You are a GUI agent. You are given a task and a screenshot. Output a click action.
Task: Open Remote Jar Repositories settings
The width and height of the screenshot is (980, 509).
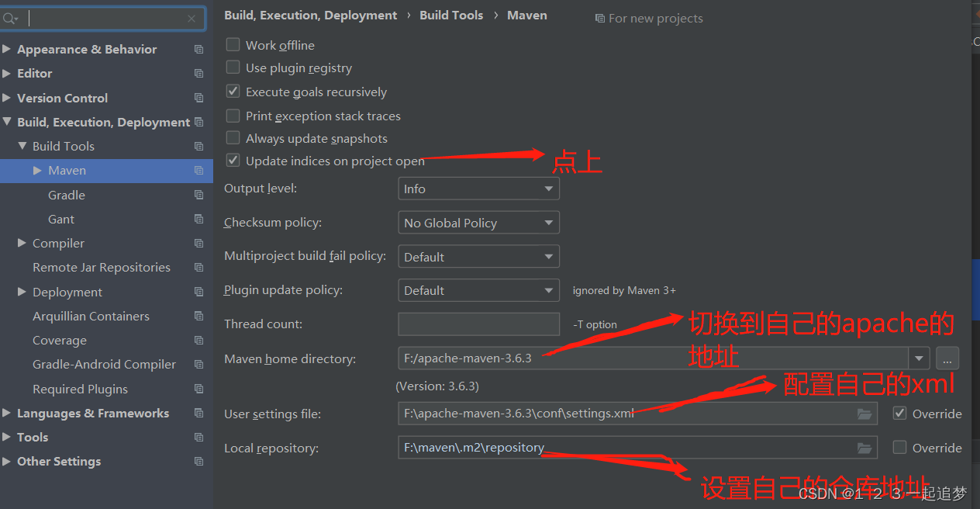click(x=101, y=267)
